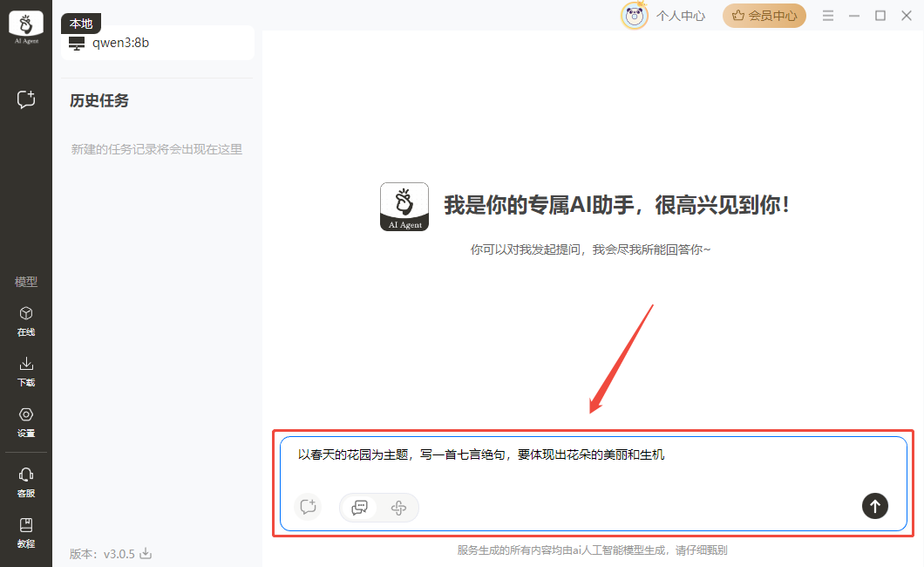The width and height of the screenshot is (924, 567).
Task: Start new conversation from input box icon
Action: pyautogui.click(x=307, y=507)
